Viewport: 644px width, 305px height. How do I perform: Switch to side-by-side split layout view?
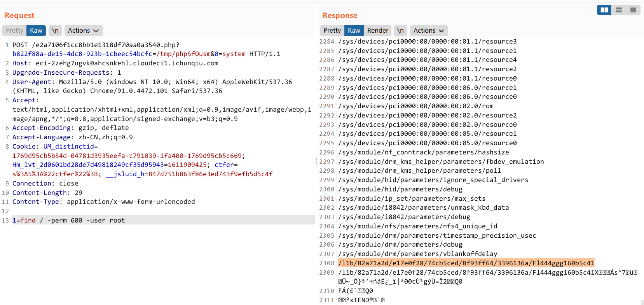pyautogui.click(x=604, y=10)
